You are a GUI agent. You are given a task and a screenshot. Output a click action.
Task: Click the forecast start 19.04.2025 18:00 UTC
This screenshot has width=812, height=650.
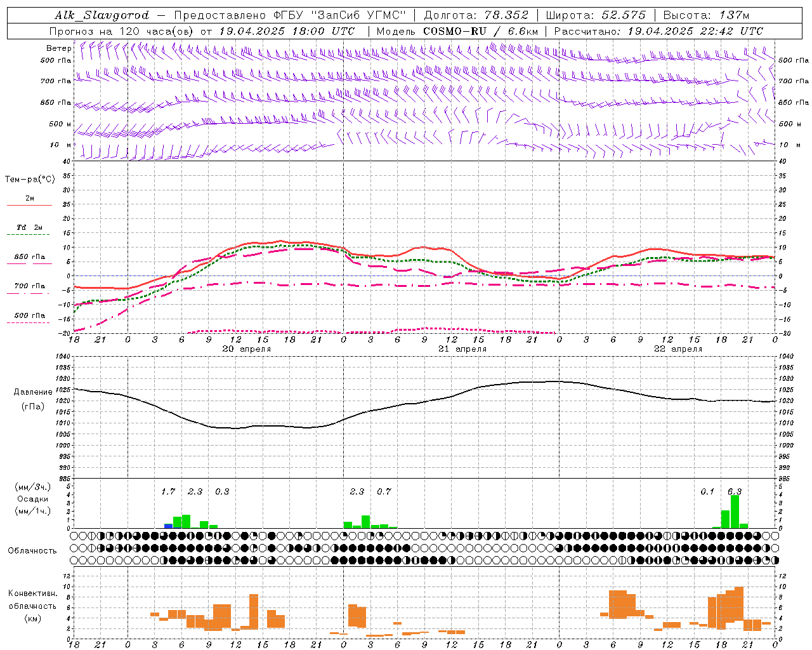coord(287,31)
